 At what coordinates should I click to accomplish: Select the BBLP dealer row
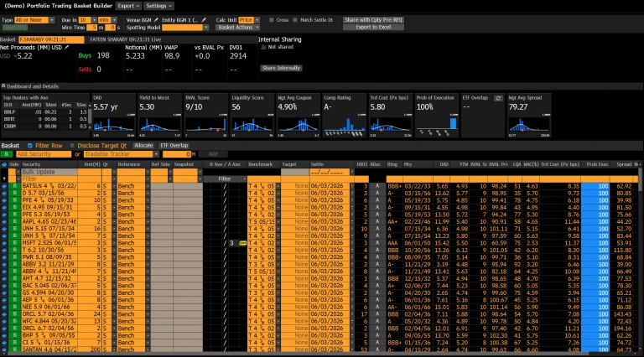click(x=45, y=112)
